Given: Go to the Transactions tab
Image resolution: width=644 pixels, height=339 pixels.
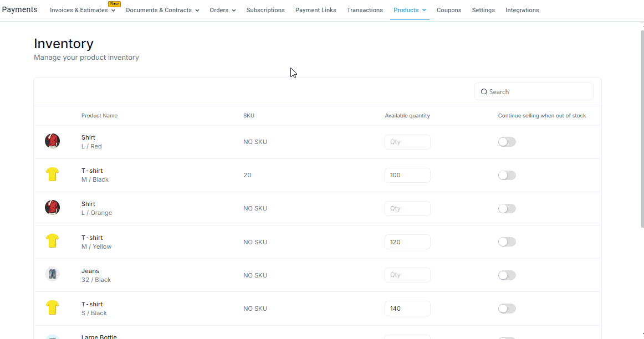Looking at the screenshot, I should (x=365, y=11).
